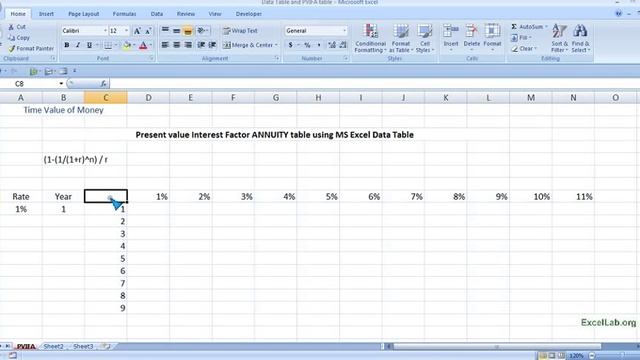Image resolution: width=640 pixels, height=360 pixels.
Task: Open the Sheet3 worksheet tab
Action: (x=83, y=346)
